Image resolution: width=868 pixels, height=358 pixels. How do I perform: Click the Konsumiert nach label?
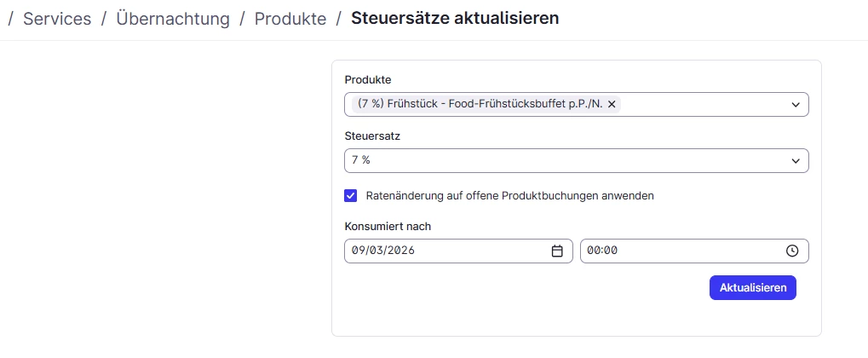388,226
